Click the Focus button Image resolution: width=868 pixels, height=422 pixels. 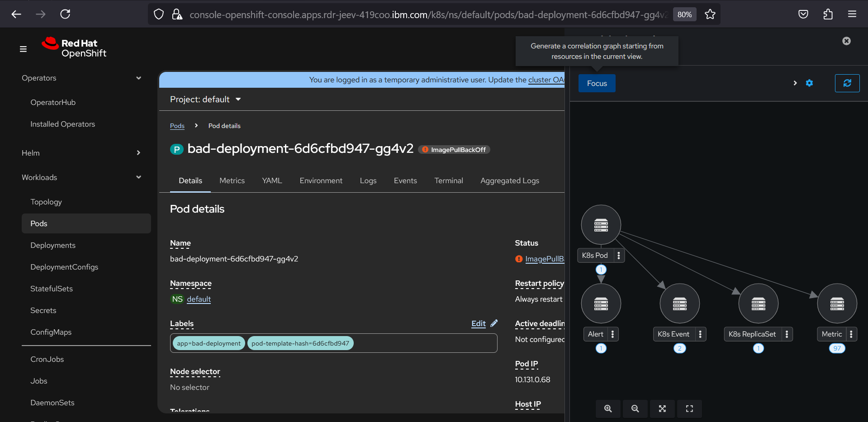tap(597, 83)
